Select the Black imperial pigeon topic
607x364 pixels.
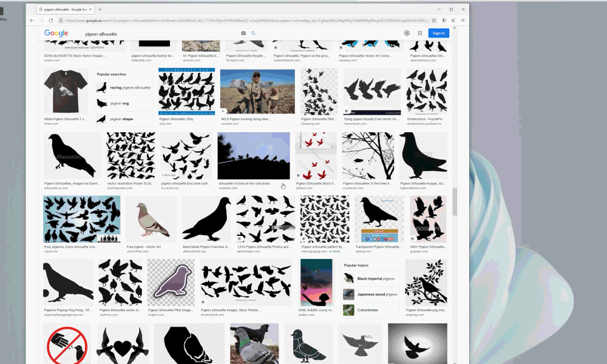pos(370,278)
